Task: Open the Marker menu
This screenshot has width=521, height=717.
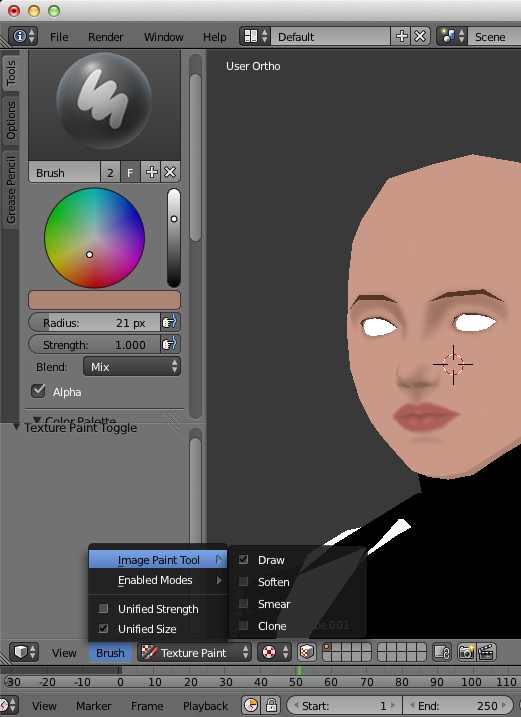Action: pos(93,706)
